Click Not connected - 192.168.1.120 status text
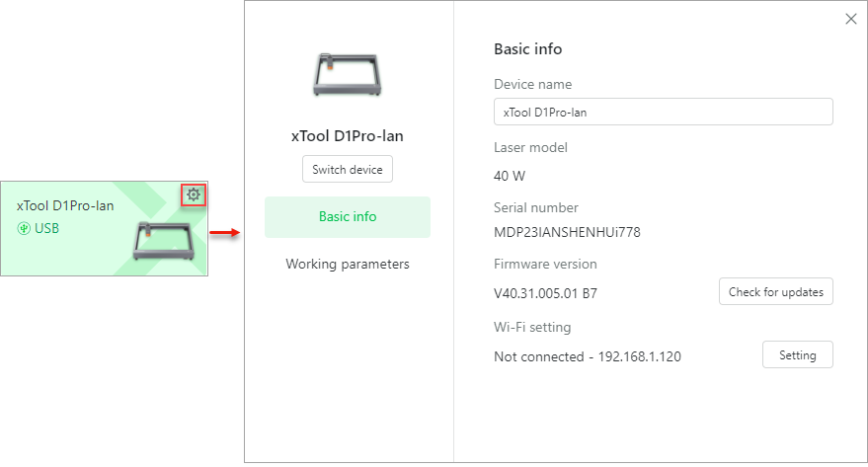The width and height of the screenshot is (868, 467). pyautogui.click(x=588, y=356)
